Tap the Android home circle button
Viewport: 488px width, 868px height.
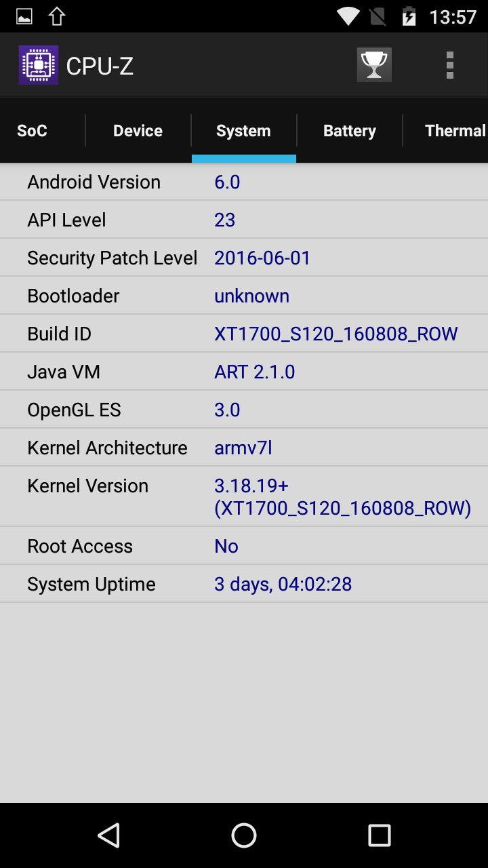244,835
